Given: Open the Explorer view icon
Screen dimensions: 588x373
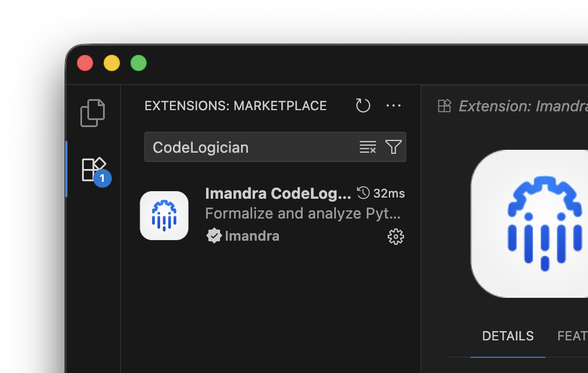Looking at the screenshot, I should (93, 112).
